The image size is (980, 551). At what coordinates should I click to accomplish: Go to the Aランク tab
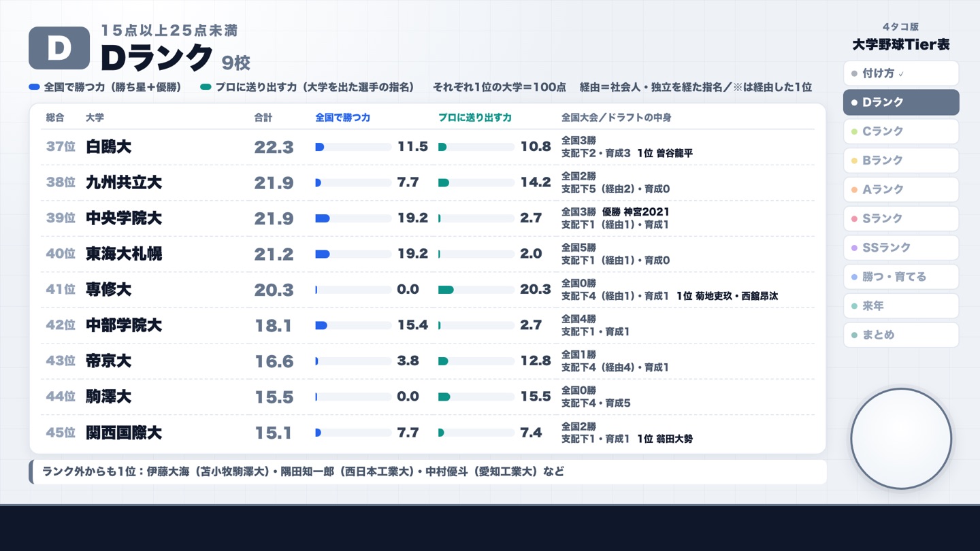click(x=901, y=190)
